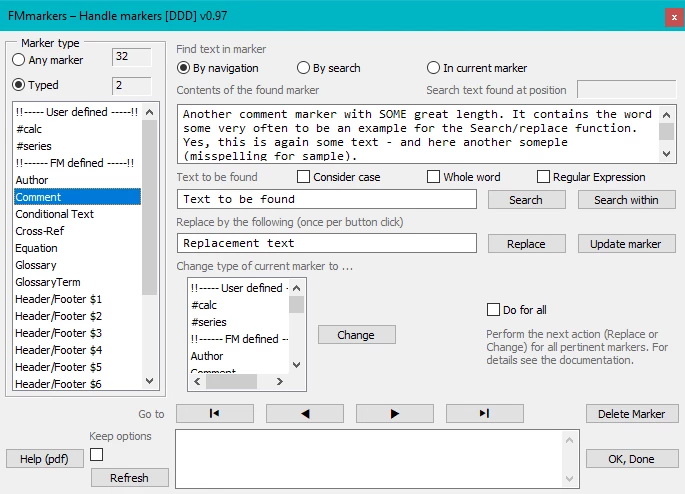Screen dimensions: 685x494
Task: Click the Change button
Action: 356,335
